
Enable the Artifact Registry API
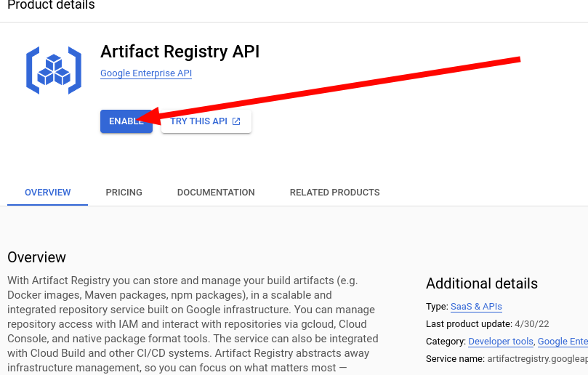126,121
